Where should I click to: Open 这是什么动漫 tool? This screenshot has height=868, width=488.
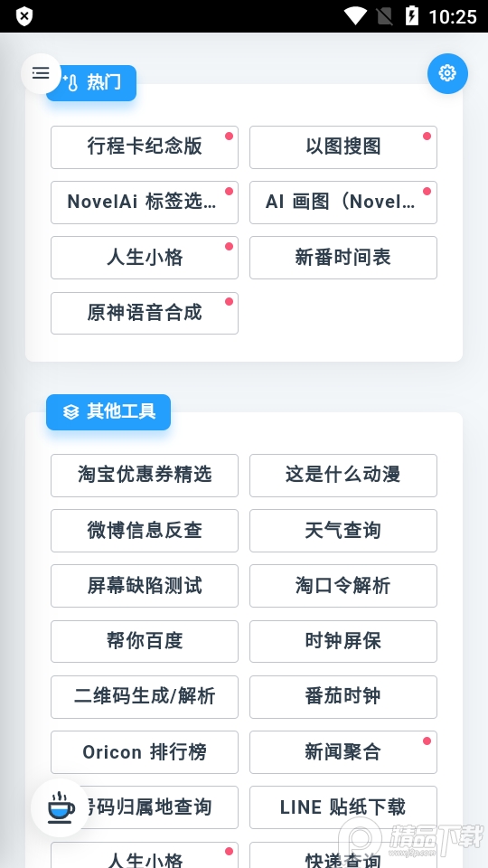pos(343,476)
